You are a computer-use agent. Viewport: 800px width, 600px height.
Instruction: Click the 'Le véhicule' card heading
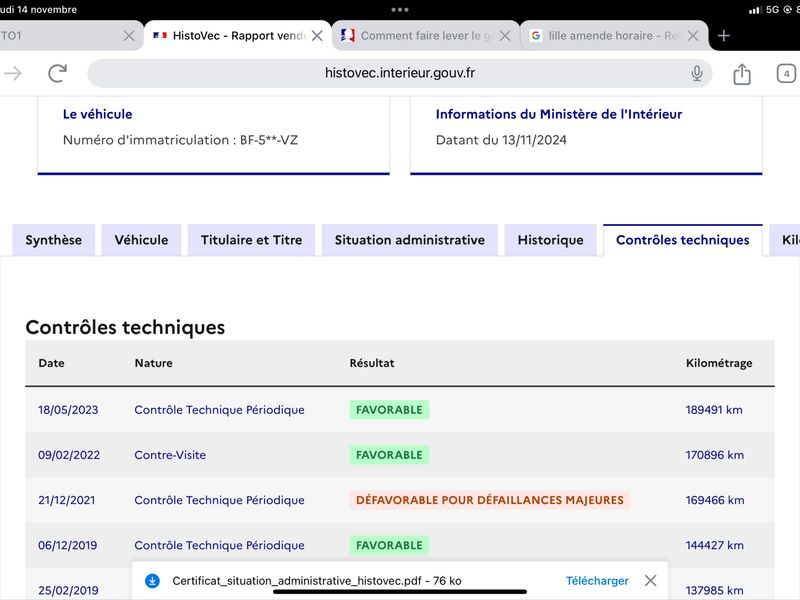coord(97,114)
